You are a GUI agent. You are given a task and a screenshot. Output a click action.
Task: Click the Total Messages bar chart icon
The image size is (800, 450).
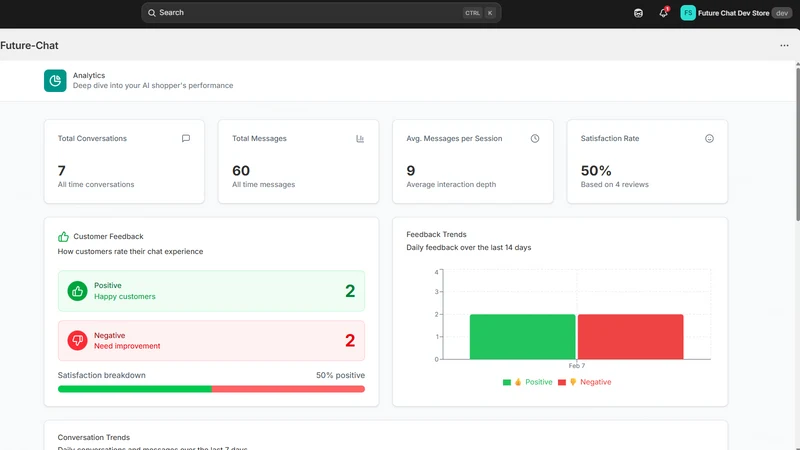(360, 139)
